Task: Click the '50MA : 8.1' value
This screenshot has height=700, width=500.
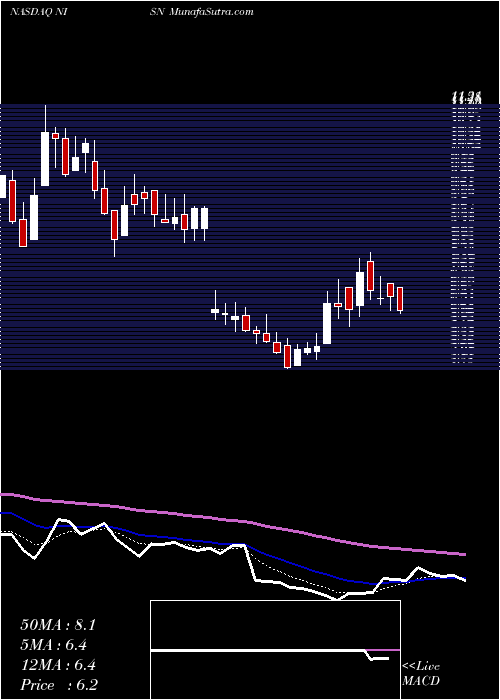Action: click(x=58, y=625)
